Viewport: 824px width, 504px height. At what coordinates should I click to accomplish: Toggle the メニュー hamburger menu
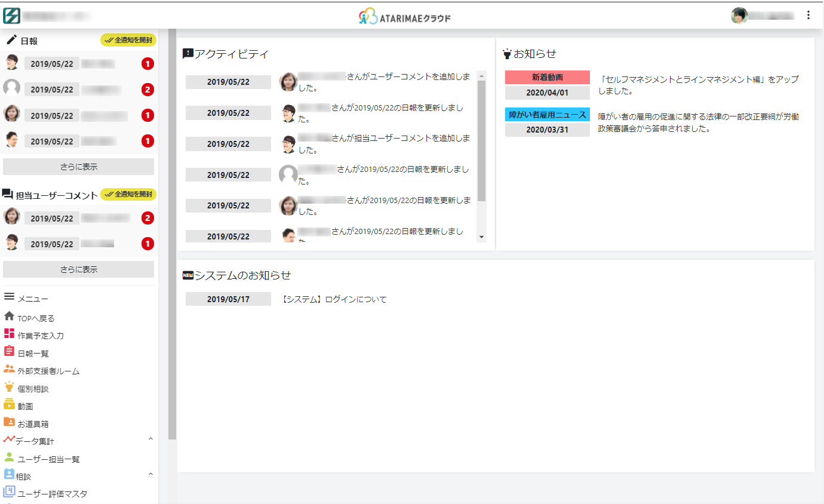(x=9, y=297)
